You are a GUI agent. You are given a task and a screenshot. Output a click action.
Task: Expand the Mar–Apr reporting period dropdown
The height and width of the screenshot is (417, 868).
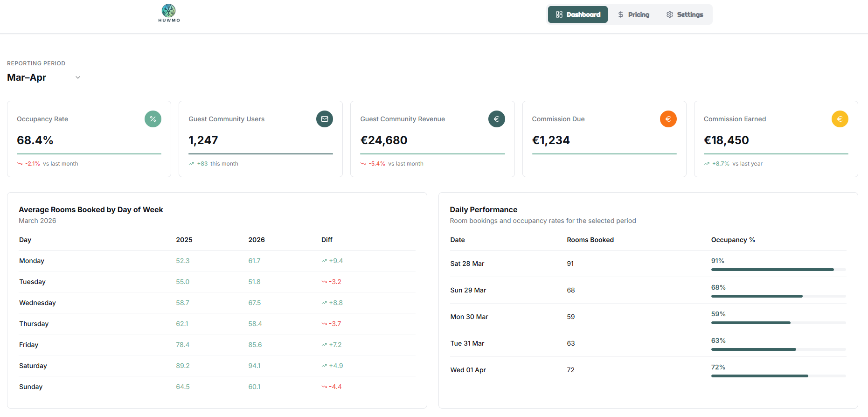43,77
